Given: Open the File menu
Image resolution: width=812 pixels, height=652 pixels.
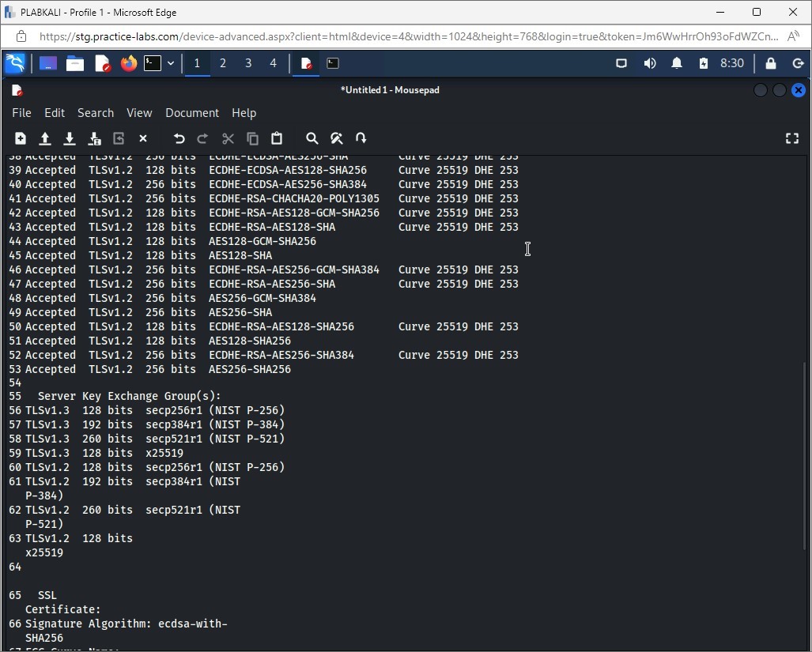Looking at the screenshot, I should (21, 113).
